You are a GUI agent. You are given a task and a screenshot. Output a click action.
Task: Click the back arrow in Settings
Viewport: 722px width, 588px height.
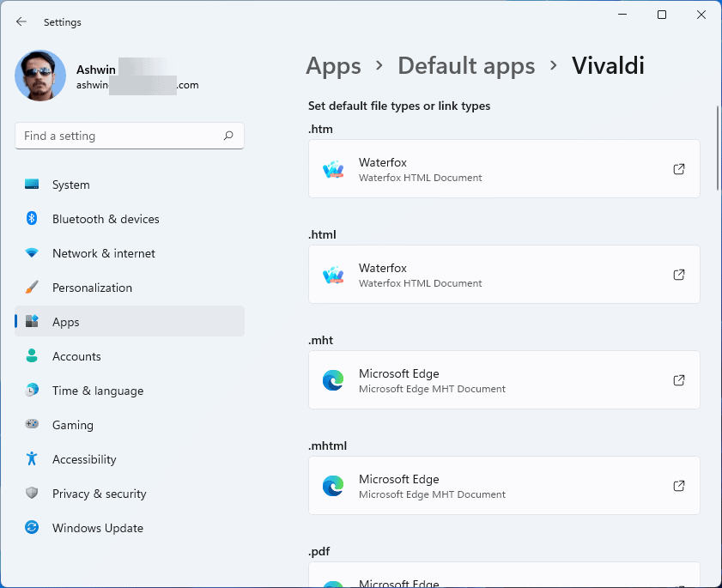coord(21,21)
